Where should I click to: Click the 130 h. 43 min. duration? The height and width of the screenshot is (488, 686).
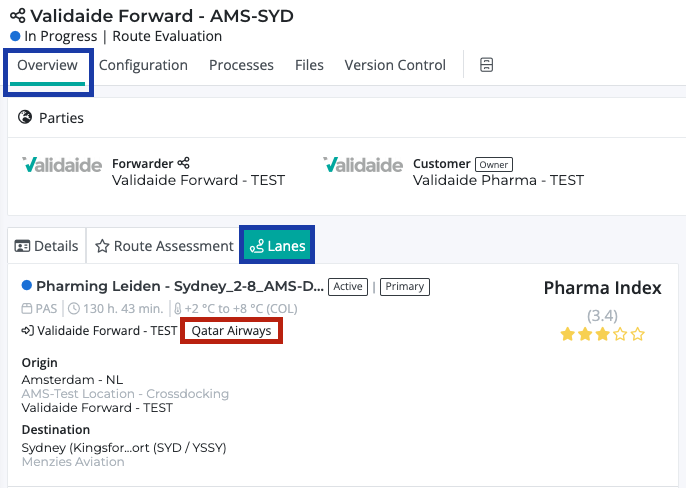tap(123, 309)
